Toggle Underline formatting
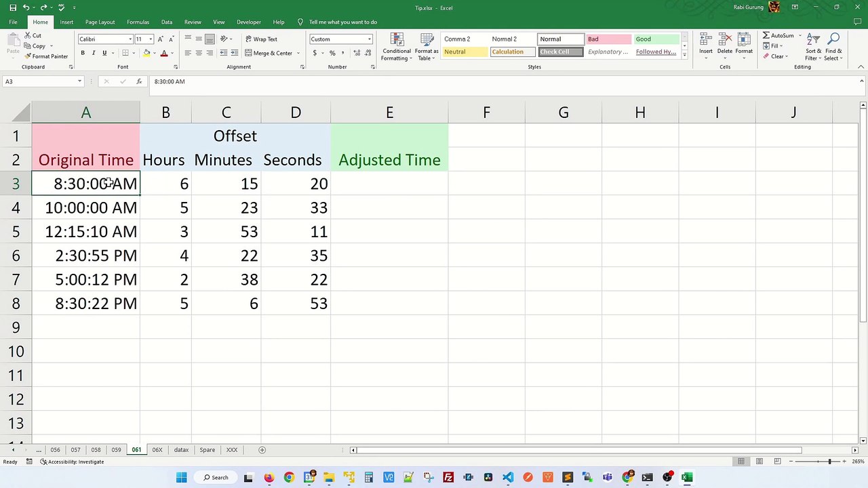The image size is (868, 488). pos(104,53)
